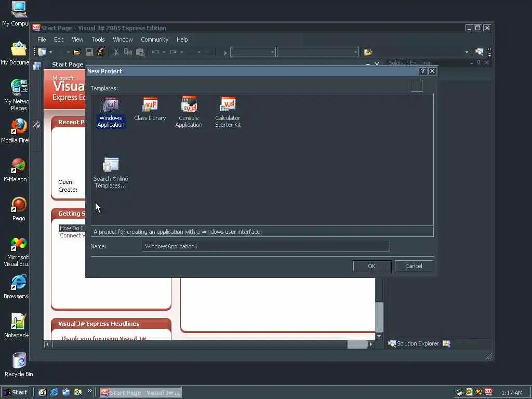532x399 pixels.
Task: Select the Calculator Starter Kit template
Action: [228, 113]
